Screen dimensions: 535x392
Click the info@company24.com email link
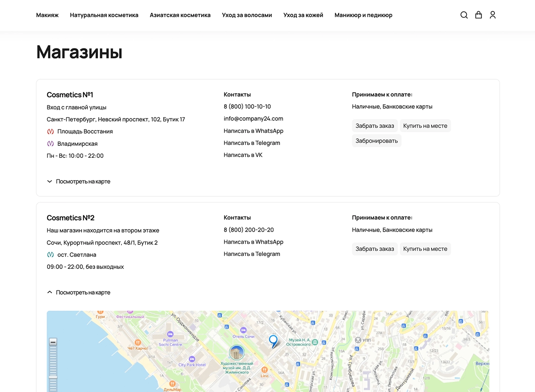tap(253, 119)
